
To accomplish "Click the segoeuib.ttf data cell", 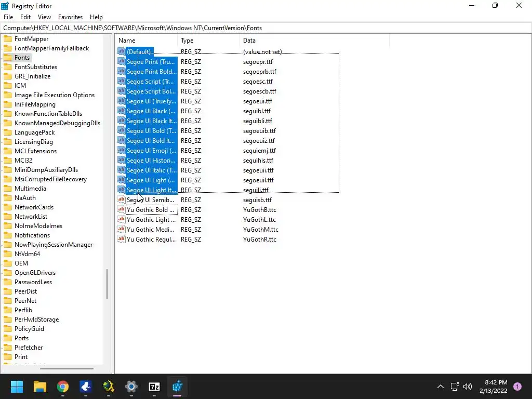I will (259, 130).
